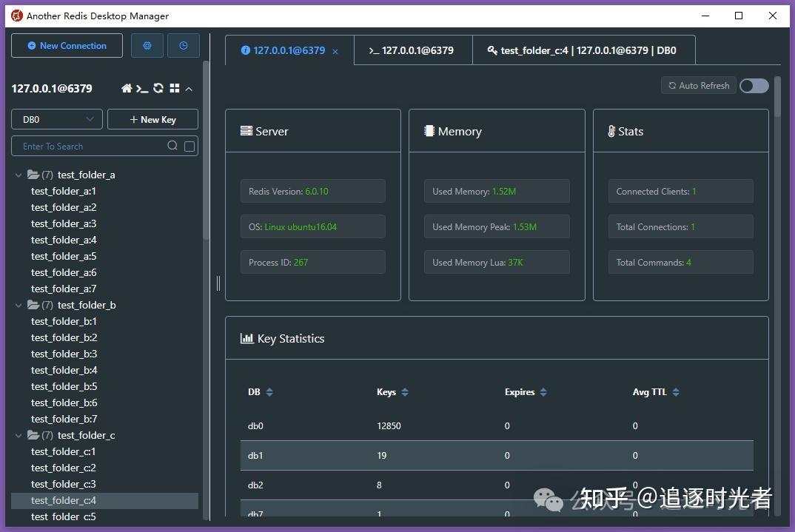
Task: Toggle the Auto Refresh switch
Action: pyautogui.click(x=754, y=86)
